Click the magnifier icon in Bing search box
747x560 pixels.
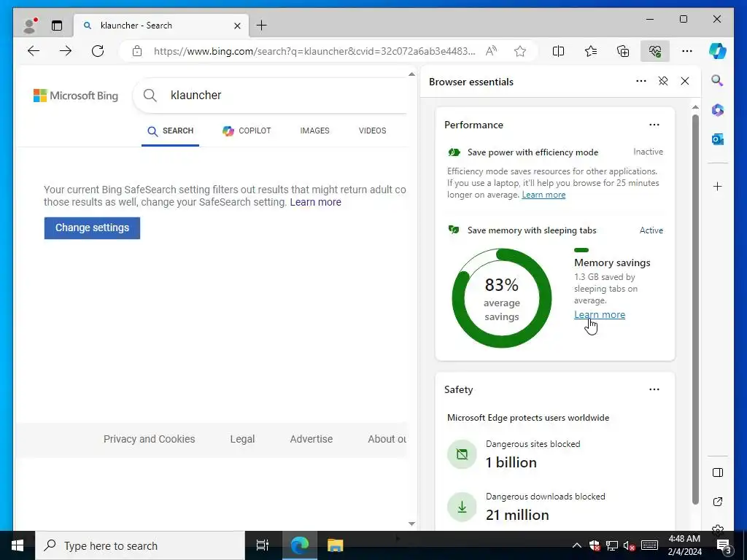(x=150, y=96)
